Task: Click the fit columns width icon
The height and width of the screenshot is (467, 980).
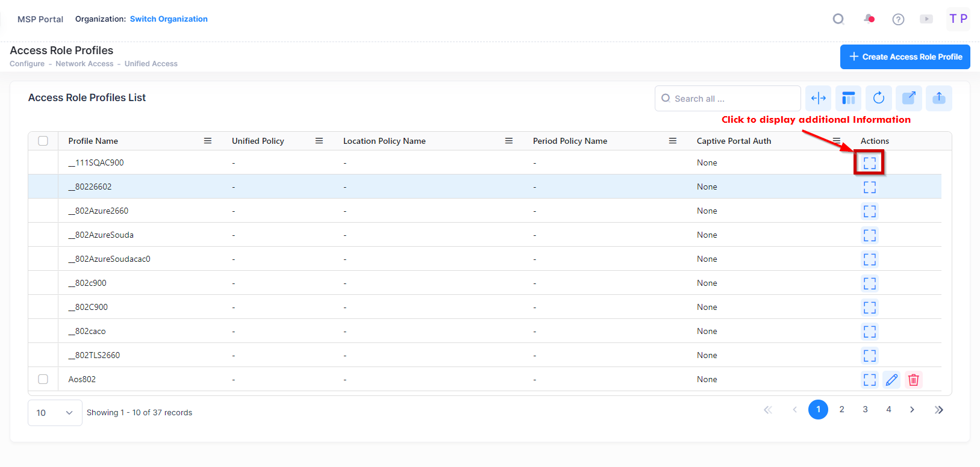Action: tap(818, 98)
